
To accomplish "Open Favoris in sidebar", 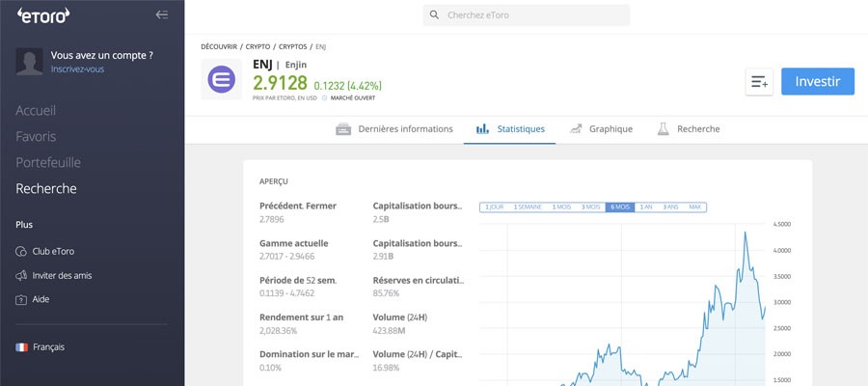I will 36,136.
